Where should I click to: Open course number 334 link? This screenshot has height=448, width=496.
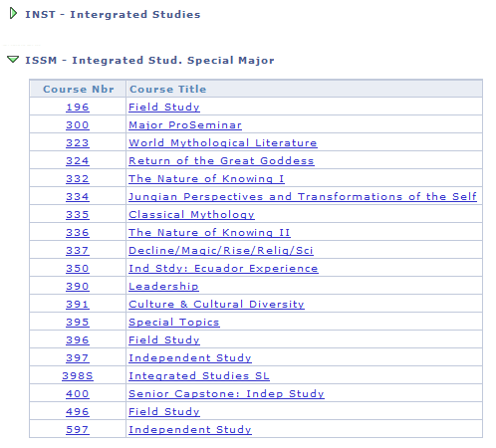[78, 197]
